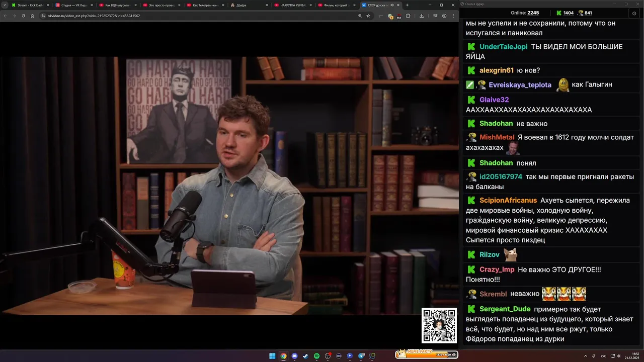Screen dimensions: 644x362
Task: Open chat settings gear in Окно в дурку
Action: pos(634,13)
